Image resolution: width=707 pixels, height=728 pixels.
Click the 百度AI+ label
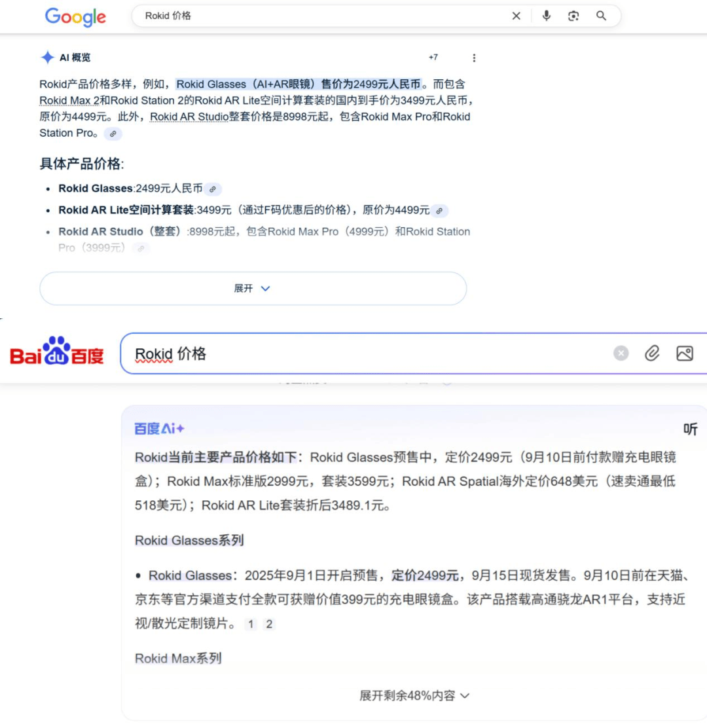[x=159, y=429]
